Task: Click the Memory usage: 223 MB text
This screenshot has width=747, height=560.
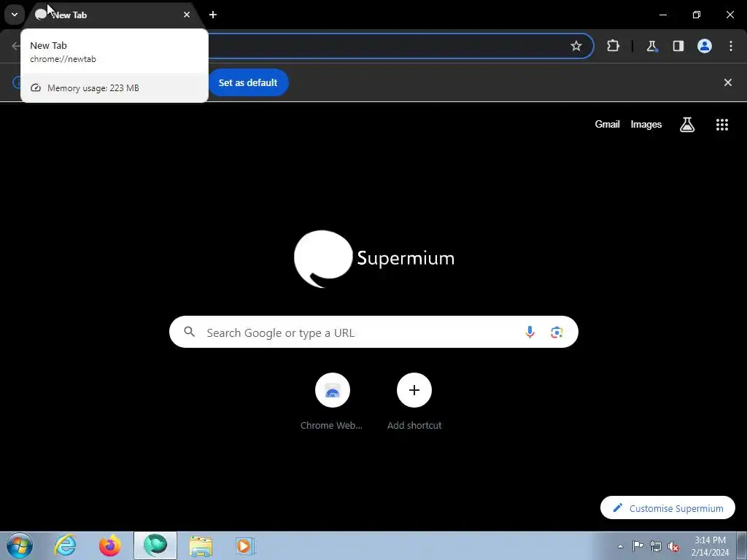Action: click(x=93, y=88)
